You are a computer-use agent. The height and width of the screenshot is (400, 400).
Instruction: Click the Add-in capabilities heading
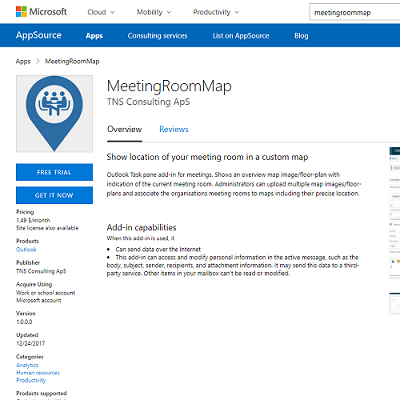[141, 228]
